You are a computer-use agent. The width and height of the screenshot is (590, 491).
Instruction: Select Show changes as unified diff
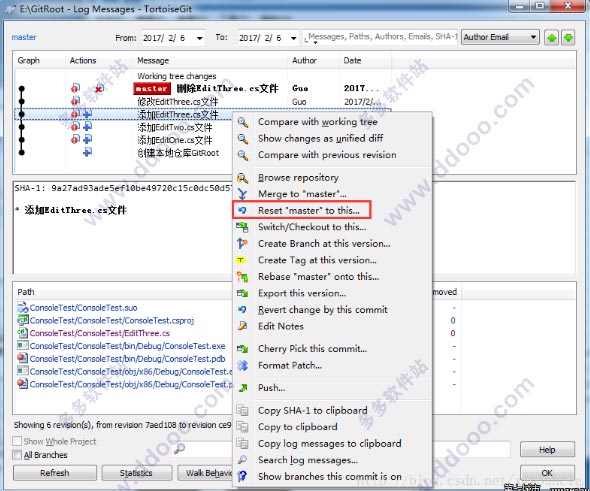(321, 138)
